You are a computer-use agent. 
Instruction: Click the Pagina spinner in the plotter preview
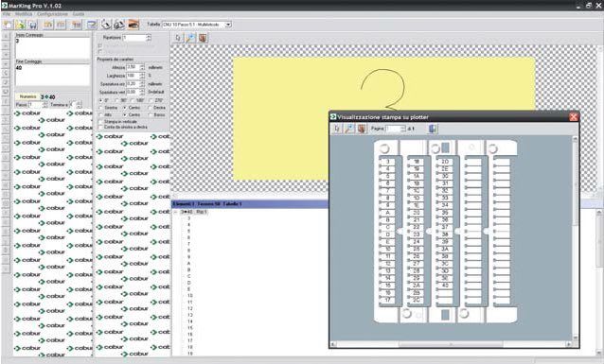(x=403, y=129)
